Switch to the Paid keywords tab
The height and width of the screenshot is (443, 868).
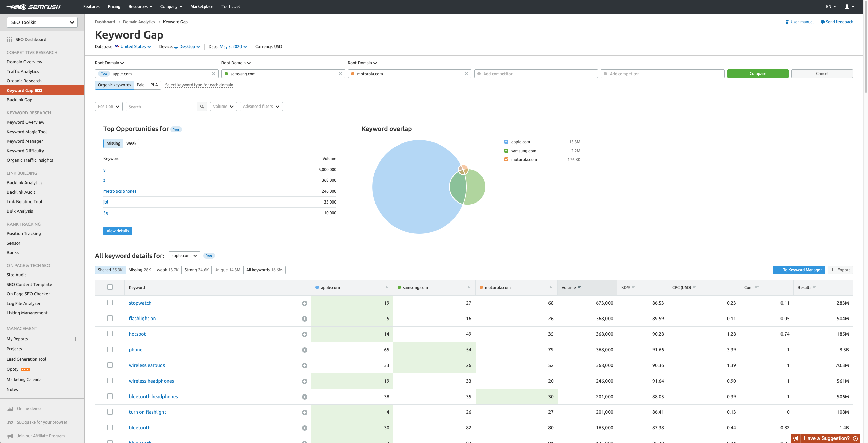tap(141, 85)
